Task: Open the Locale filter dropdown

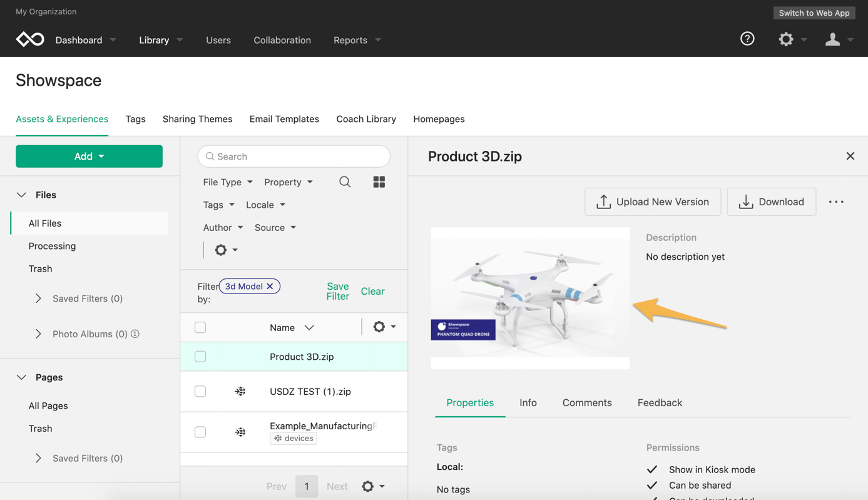Action: [265, 205]
